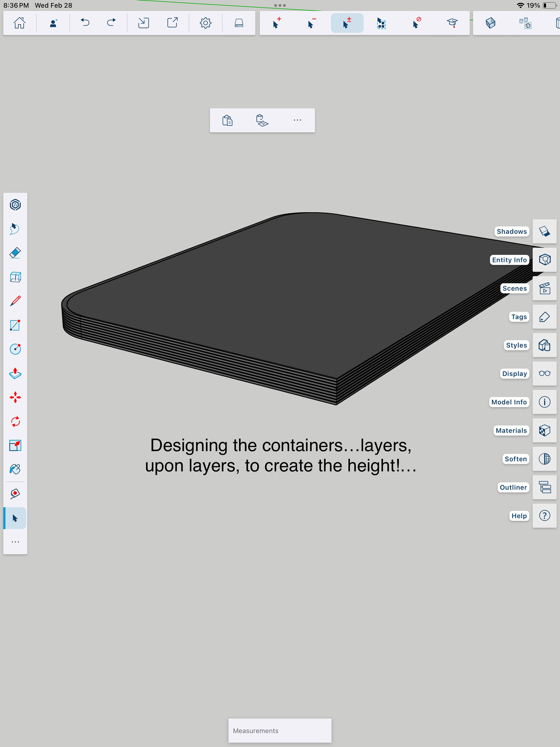Image resolution: width=560 pixels, height=747 pixels.
Task: Select the Move tool
Action: [x=15, y=398]
